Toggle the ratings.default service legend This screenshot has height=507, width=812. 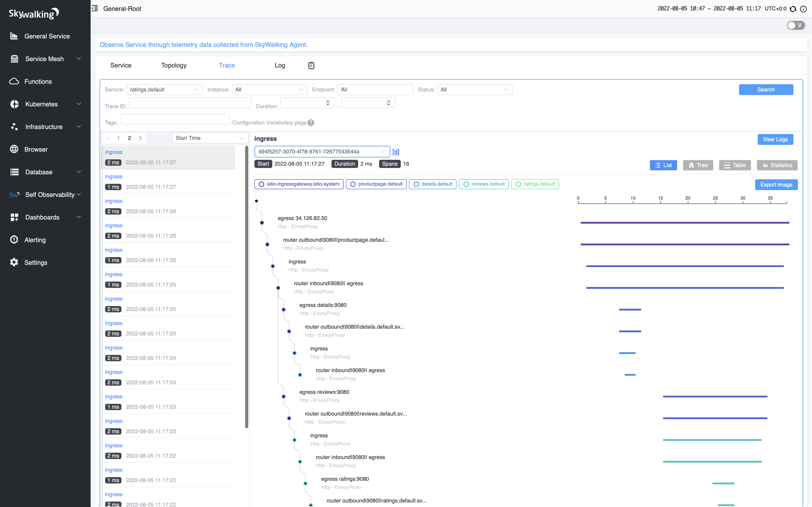535,184
